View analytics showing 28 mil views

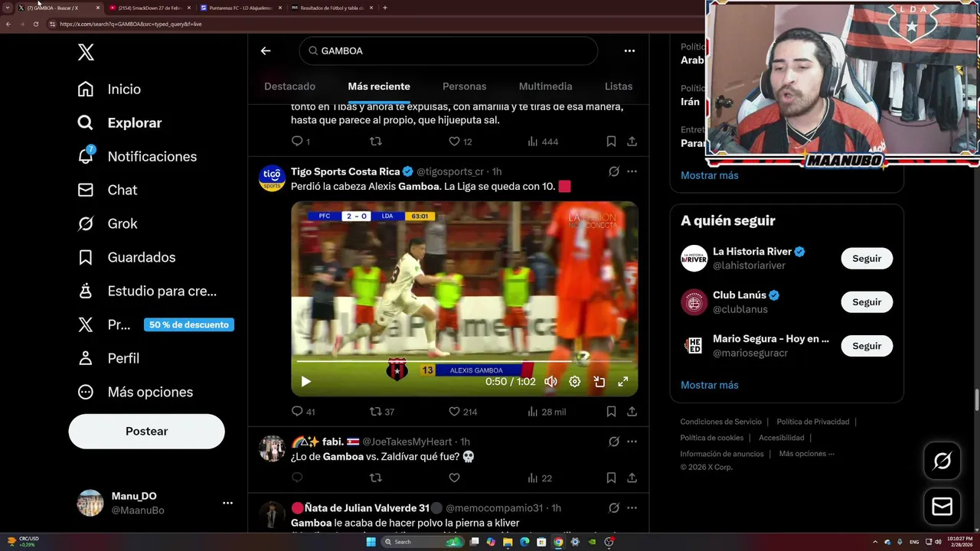[x=547, y=412]
